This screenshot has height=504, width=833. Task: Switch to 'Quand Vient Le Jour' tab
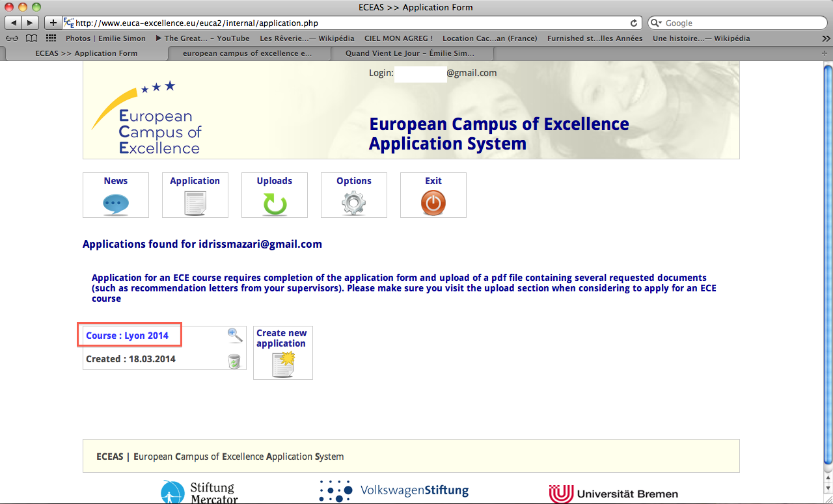(410, 53)
